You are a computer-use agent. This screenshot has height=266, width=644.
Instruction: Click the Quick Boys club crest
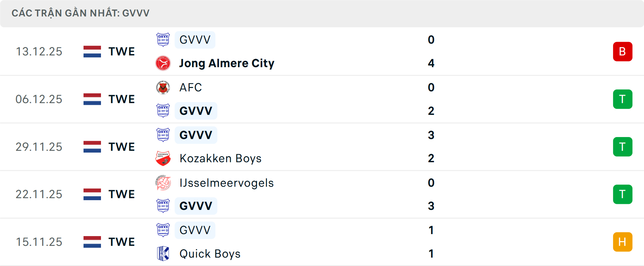click(x=163, y=254)
